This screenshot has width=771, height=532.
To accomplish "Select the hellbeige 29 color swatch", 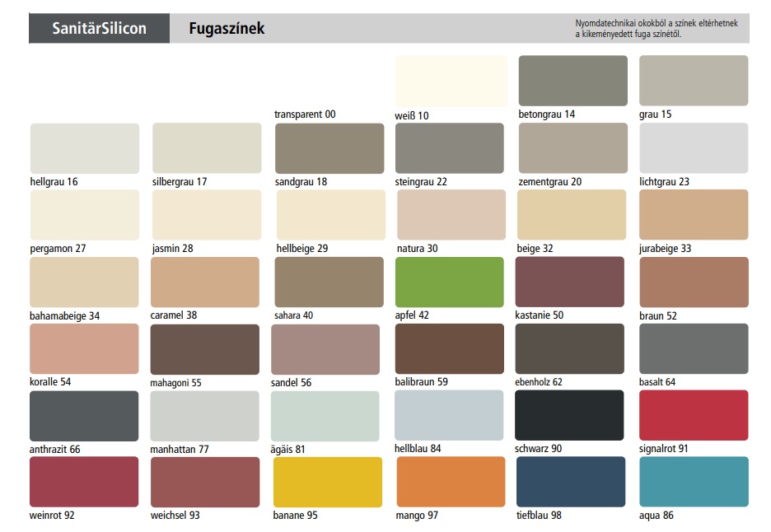I will (331, 215).
